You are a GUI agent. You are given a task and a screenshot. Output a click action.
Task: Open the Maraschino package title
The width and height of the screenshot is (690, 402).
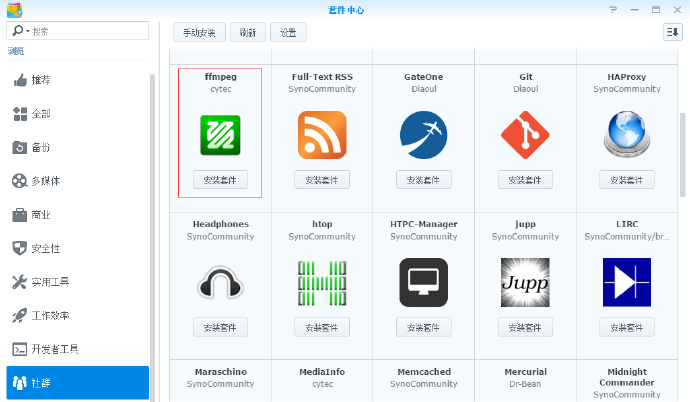[220, 372]
